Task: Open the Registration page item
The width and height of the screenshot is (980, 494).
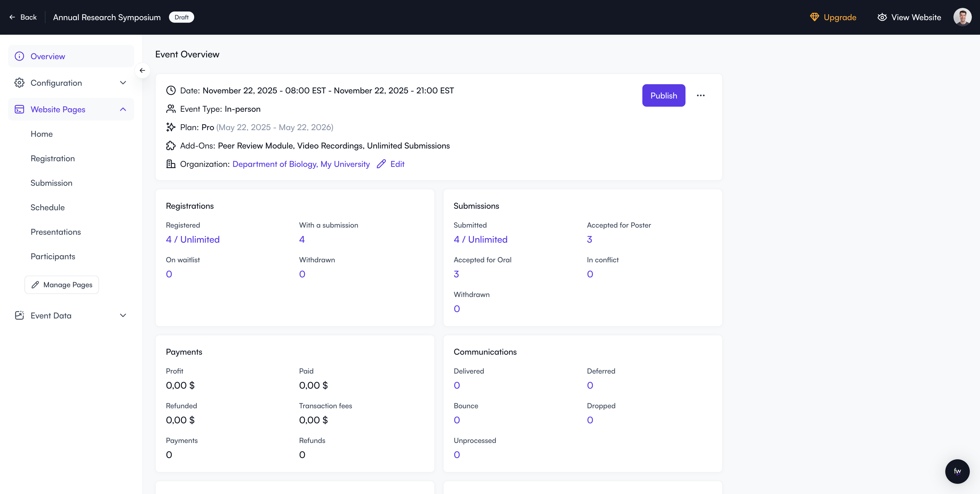Action: (x=53, y=158)
